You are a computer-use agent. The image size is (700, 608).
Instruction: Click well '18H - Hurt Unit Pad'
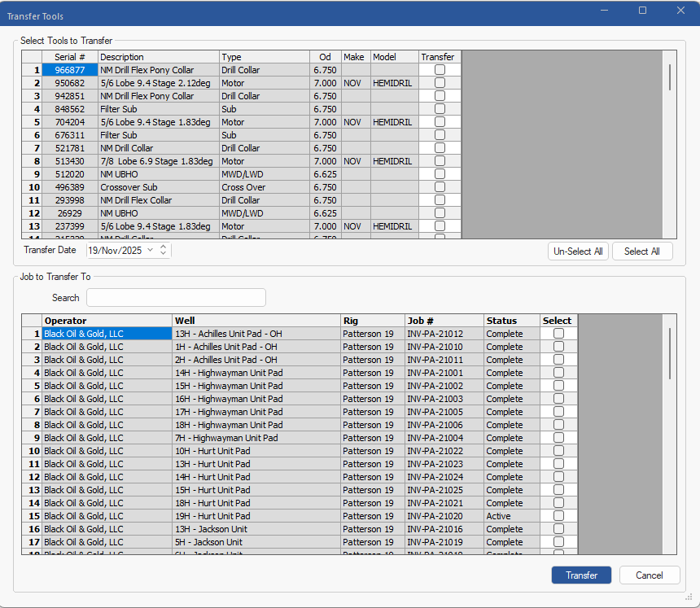(x=256, y=503)
